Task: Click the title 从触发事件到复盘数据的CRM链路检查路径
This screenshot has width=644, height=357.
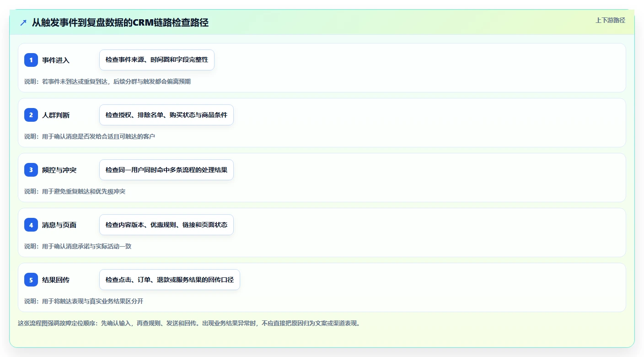Action: point(120,22)
